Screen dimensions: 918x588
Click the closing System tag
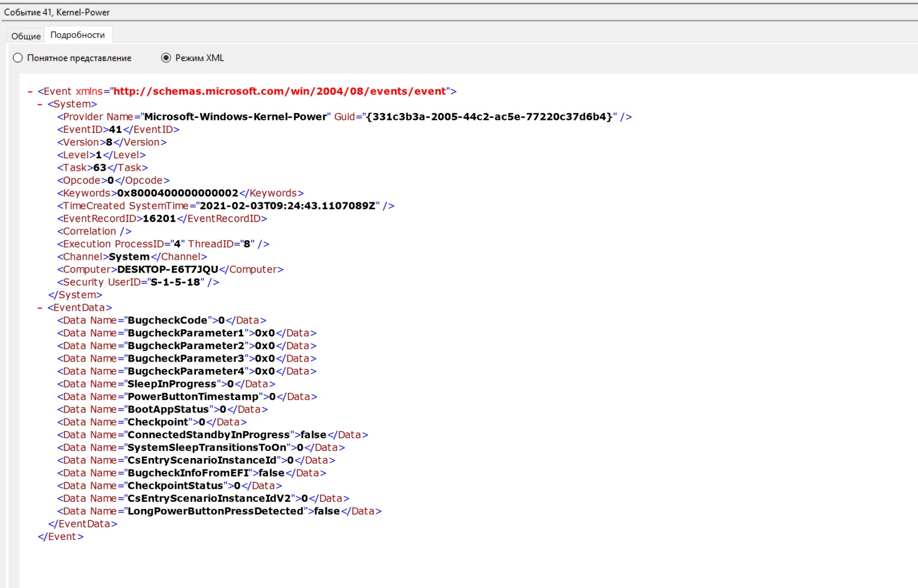(x=75, y=295)
